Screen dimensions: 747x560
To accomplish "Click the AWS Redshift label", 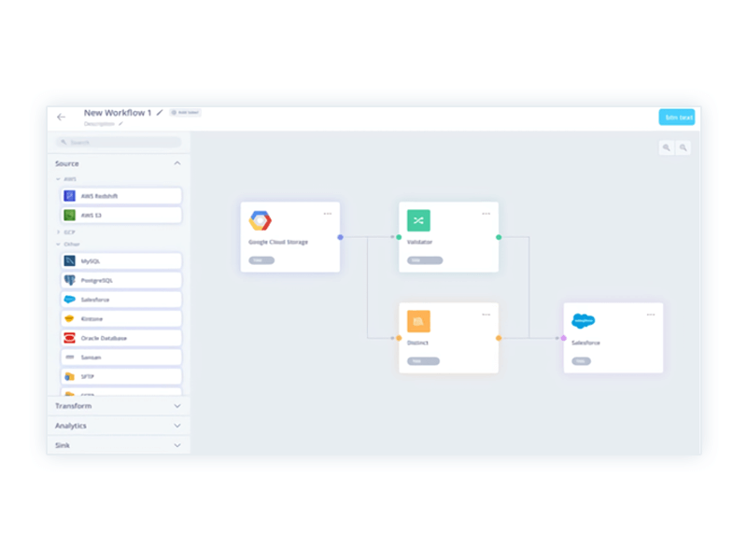I will click(99, 196).
